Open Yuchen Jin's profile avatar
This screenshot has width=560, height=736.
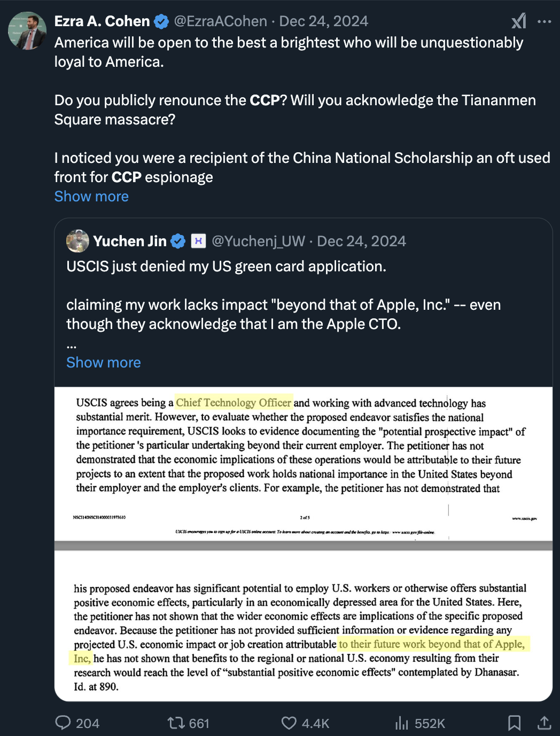click(77, 241)
